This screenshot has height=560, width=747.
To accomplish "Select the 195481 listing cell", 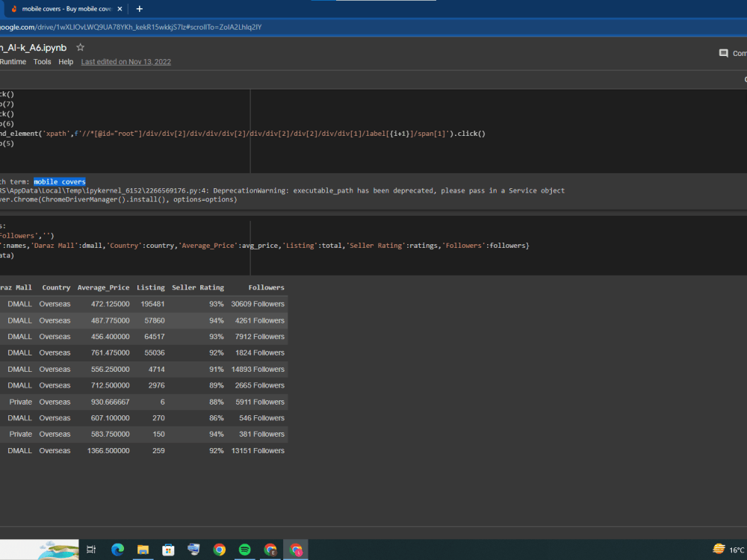I will pyautogui.click(x=152, y=304).
